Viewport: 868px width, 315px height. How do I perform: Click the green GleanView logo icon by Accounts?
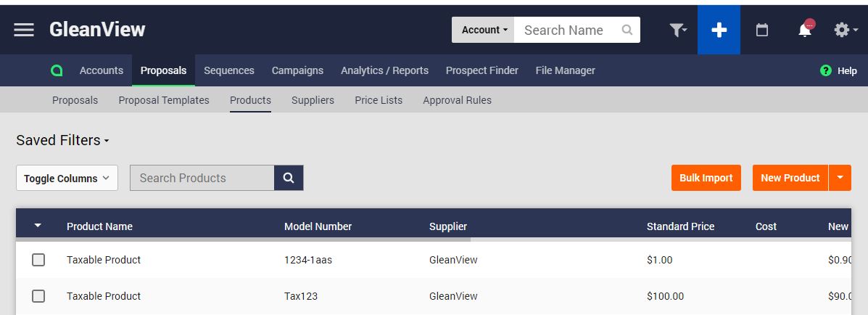pyautogui.click(x=57, y=70)
